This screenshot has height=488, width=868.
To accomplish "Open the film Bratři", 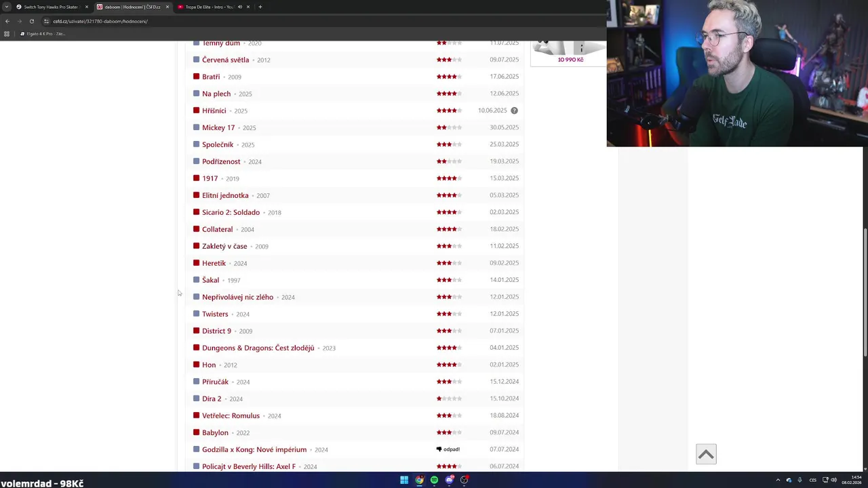I will pyautogui.click(x=211, y=77).
